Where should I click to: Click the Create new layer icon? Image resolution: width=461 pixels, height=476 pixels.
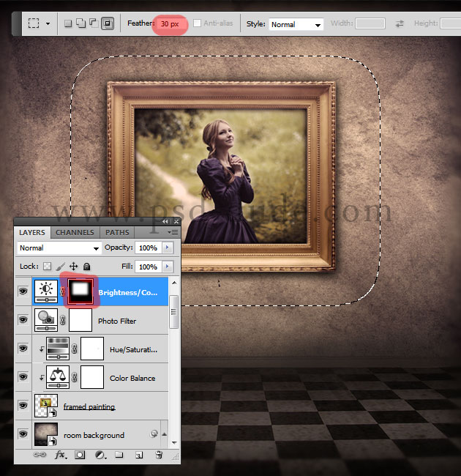138,455
